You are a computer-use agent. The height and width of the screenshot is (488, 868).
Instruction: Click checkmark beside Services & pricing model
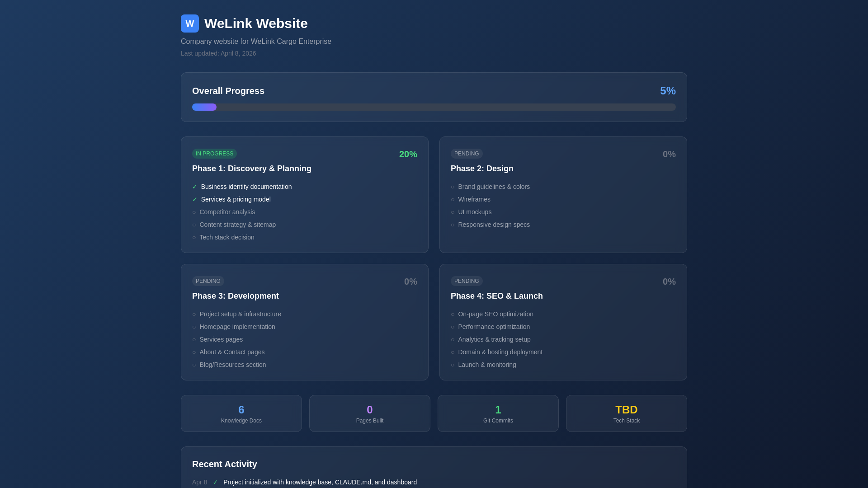(x=195, y=199)
